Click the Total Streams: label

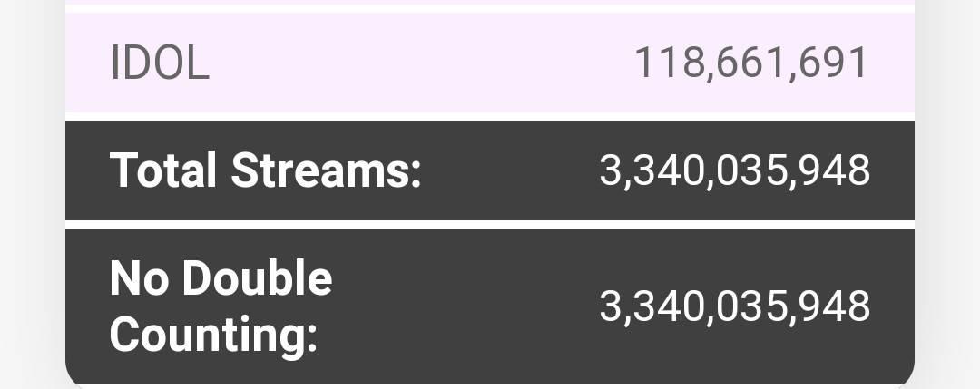[266, 170]
